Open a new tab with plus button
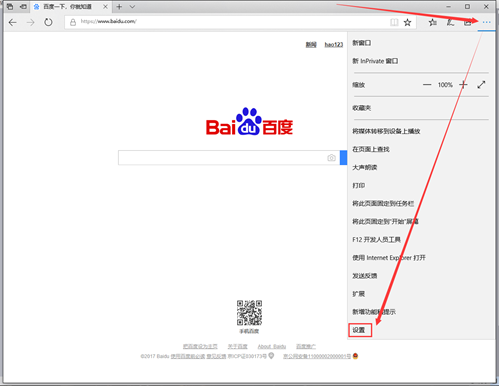Image resolution: width=499 pixels, height=386 pixels. coord(119,7)
